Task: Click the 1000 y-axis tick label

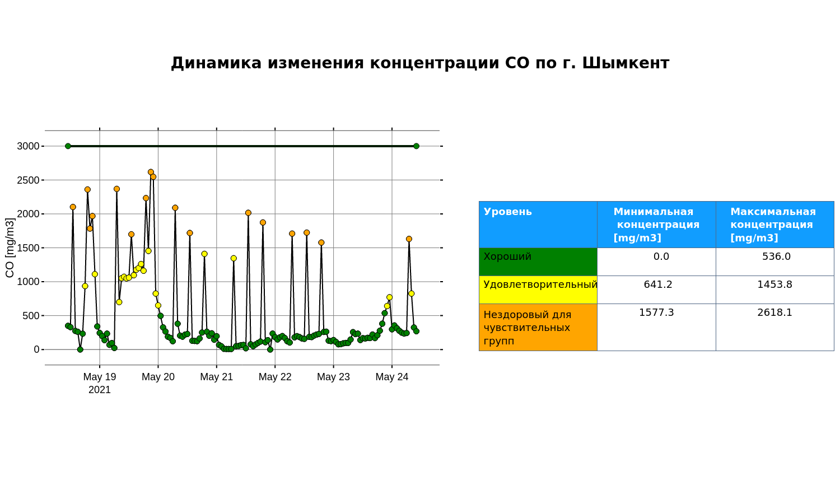Action: (28, 282)
